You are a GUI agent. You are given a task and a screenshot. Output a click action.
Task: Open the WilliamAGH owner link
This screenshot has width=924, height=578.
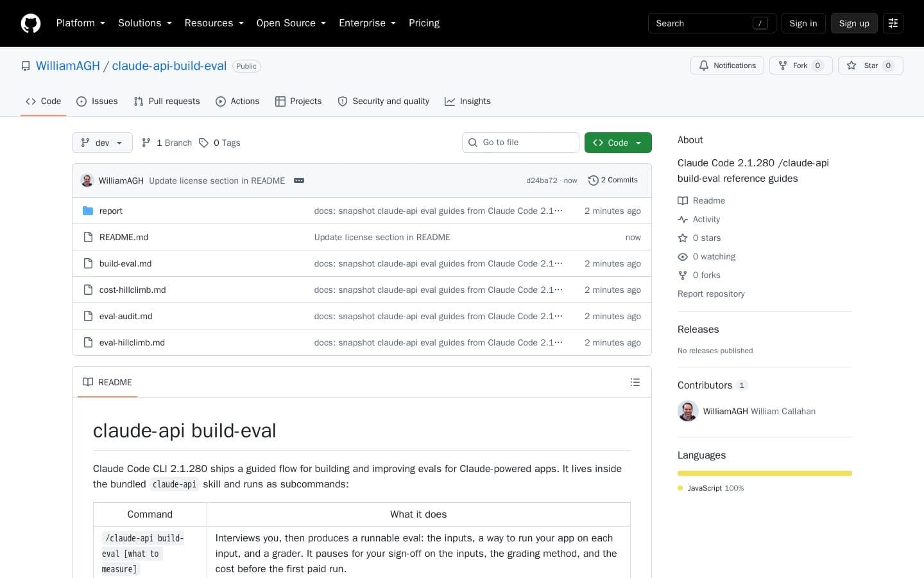(x=68, y=66)
